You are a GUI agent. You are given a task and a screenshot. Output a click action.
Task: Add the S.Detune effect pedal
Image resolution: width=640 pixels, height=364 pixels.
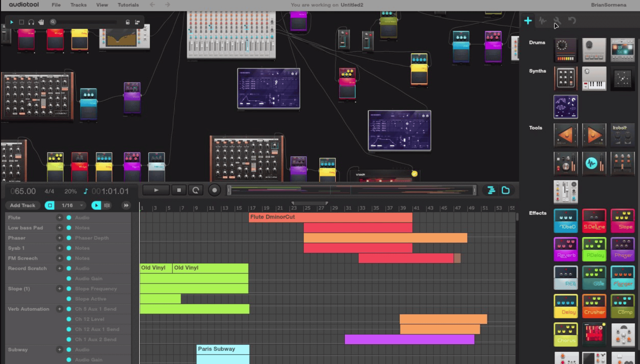pos(594,221)
